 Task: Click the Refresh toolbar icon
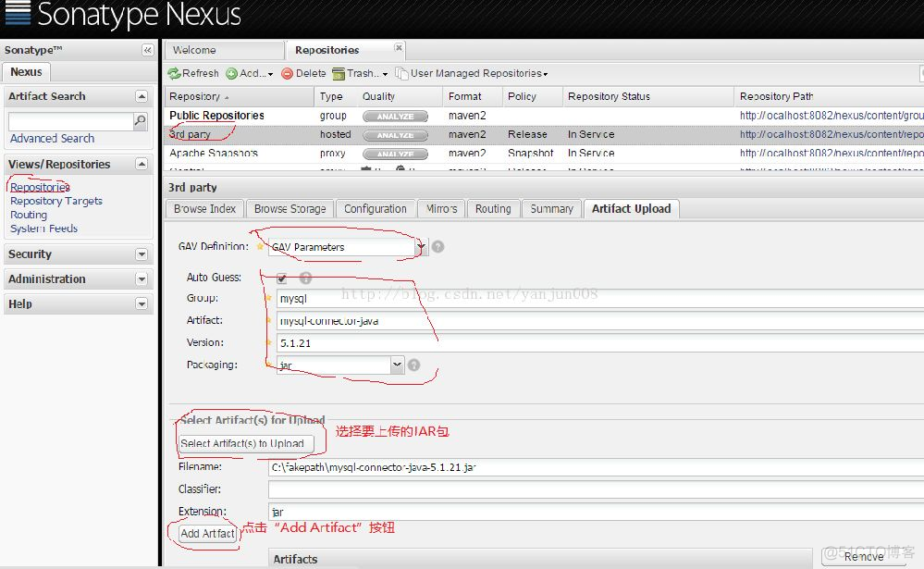tap(175, 74)
